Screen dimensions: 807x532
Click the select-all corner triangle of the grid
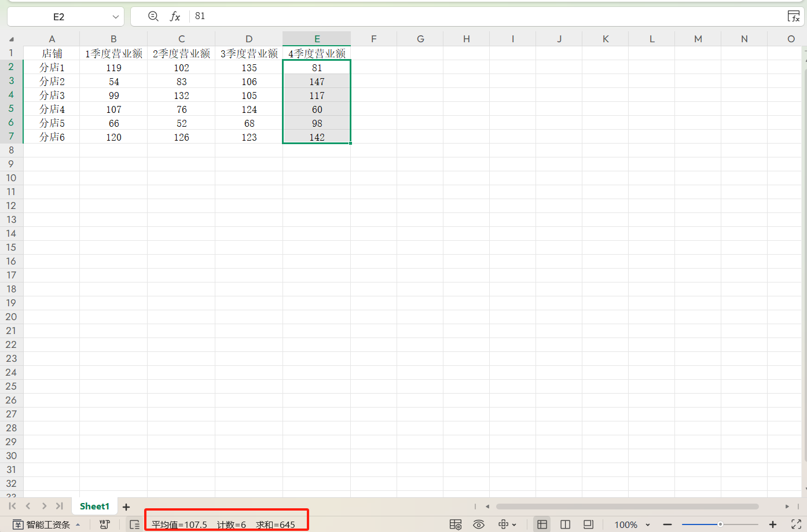(11, 39)
